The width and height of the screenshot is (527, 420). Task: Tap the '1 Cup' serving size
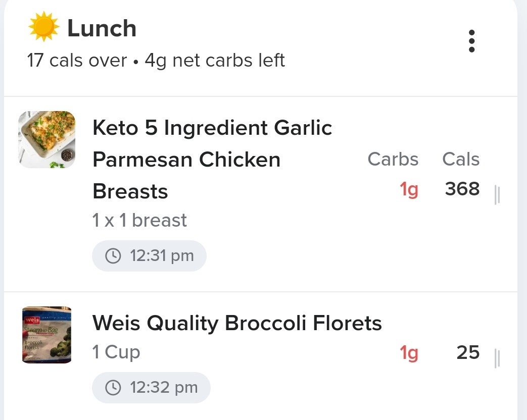[116, 352]
